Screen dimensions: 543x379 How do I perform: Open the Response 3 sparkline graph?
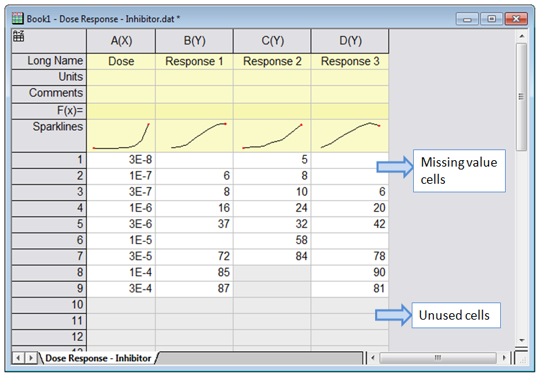(350, 136)
